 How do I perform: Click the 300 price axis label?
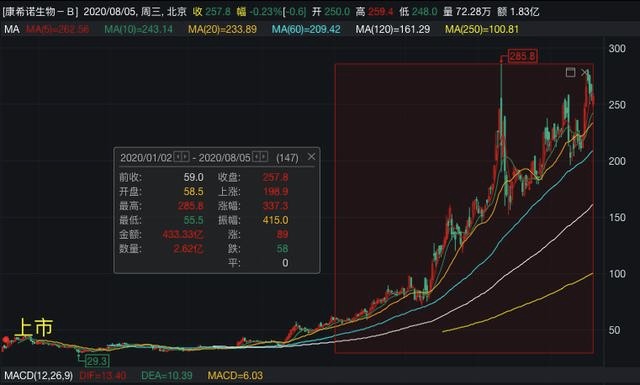(617, 49)
